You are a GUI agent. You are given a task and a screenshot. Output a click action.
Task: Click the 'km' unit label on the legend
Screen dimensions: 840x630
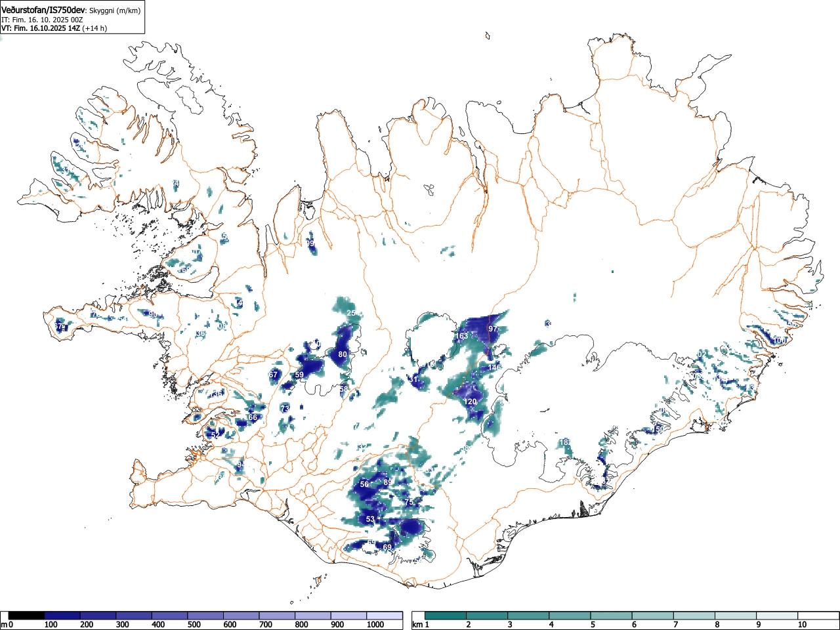(417, 625)
